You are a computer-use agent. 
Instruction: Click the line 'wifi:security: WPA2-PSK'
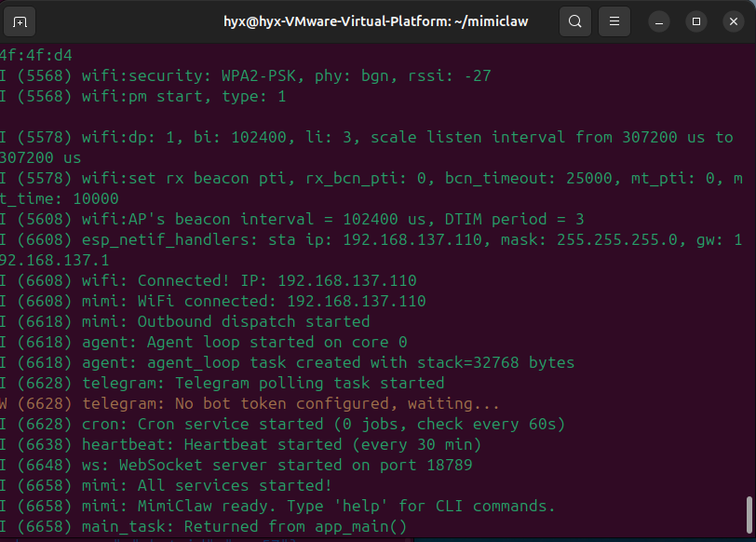(246, 75)
